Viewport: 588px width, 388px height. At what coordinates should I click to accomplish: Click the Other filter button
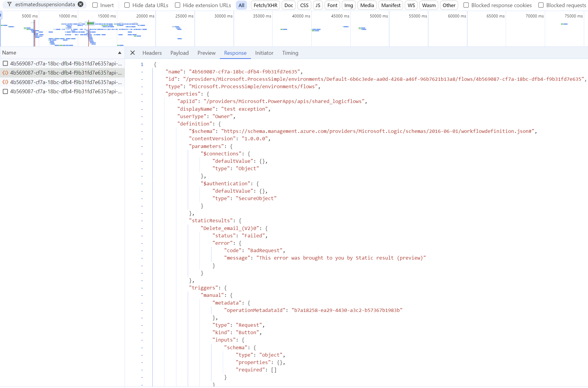(449, 5)
